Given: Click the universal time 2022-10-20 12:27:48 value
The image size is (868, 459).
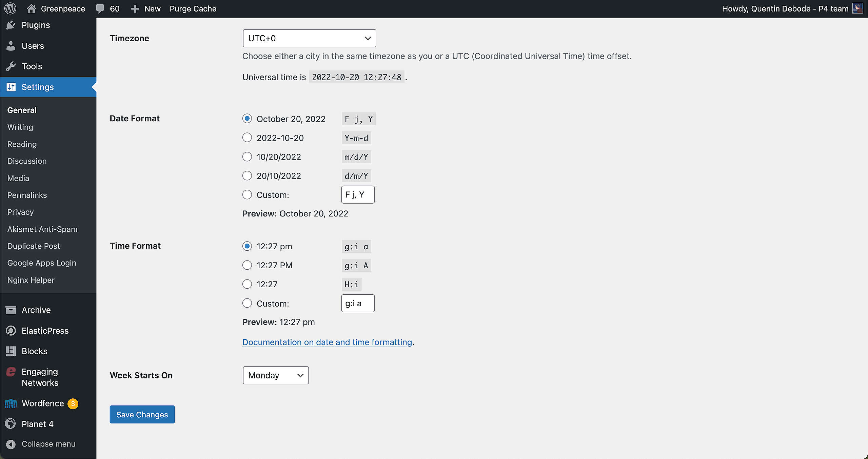Looking at the screenshot, I should tap(356, 77).
